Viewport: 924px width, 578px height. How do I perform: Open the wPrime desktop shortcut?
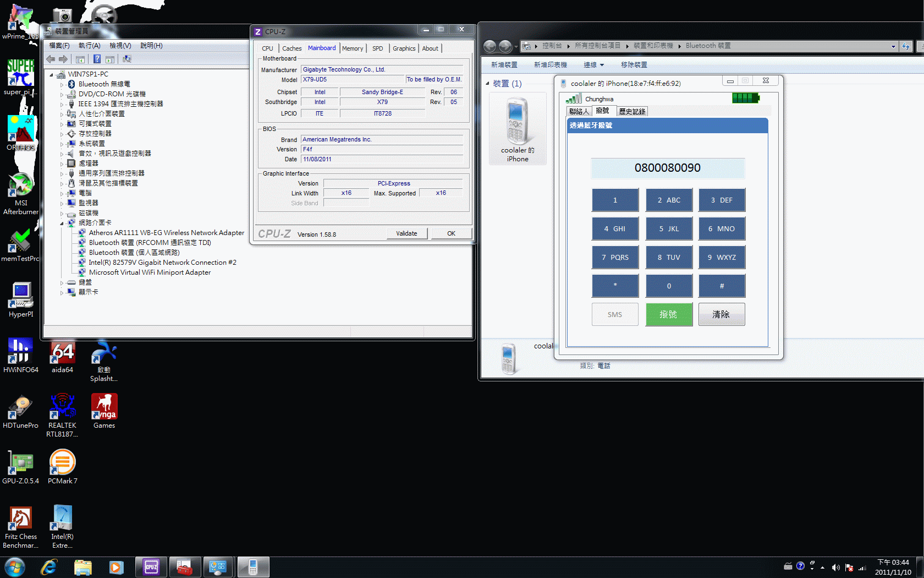tap(20, 22)
